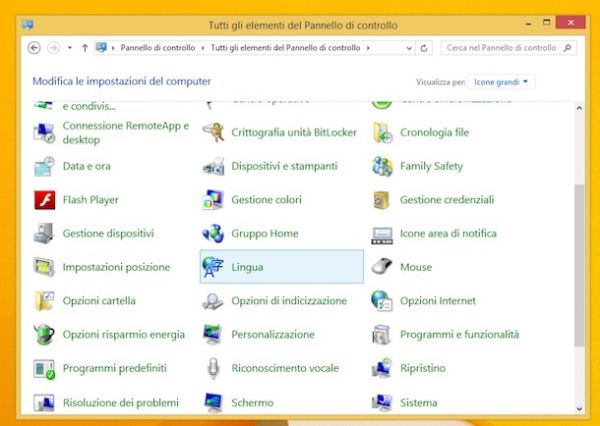Select Tutti gli elementi breadcrumb segment
Screen dimensions: 600x426
point(286,47)
